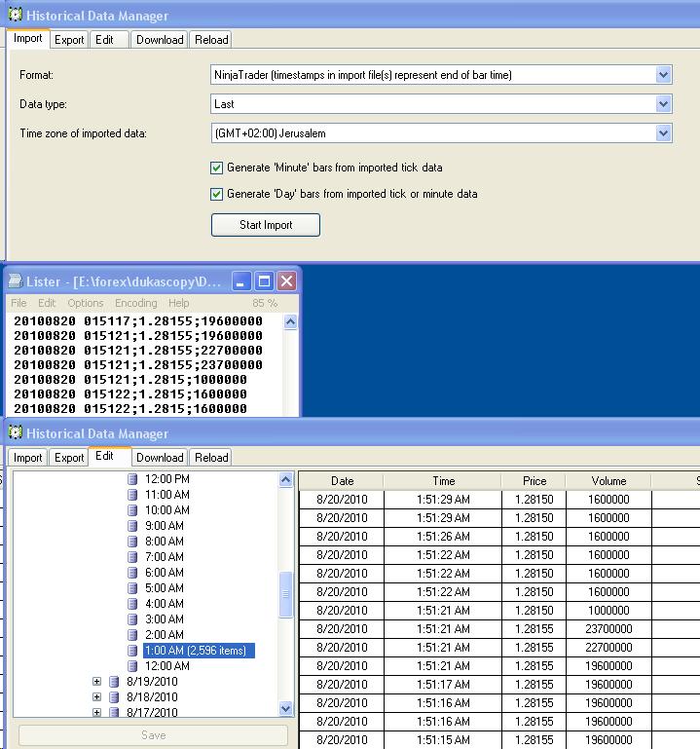
Task: Toggle Generate 'Minute' bars checkbox
Action: pos(216,168)
